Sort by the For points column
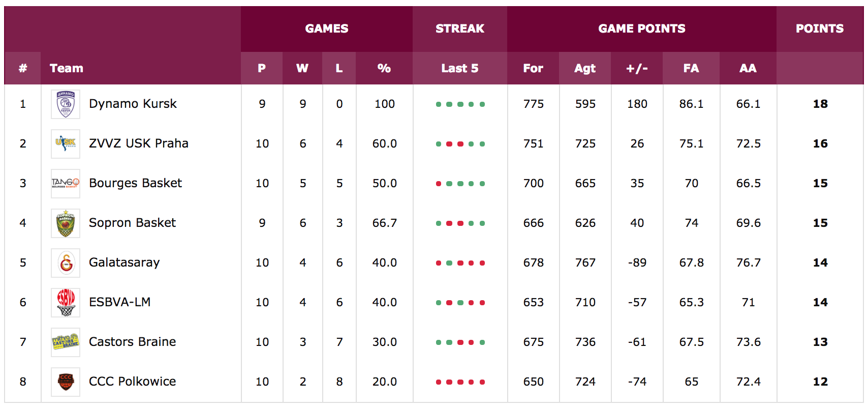This screenshot has height=407, width=868. (533, 68)
